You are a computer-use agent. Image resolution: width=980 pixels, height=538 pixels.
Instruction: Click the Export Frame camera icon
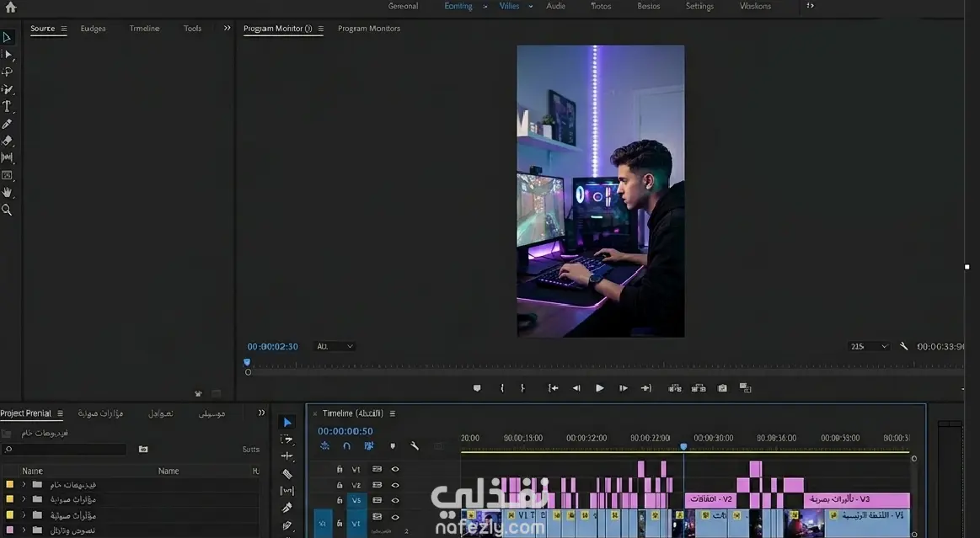pos(722,388)
